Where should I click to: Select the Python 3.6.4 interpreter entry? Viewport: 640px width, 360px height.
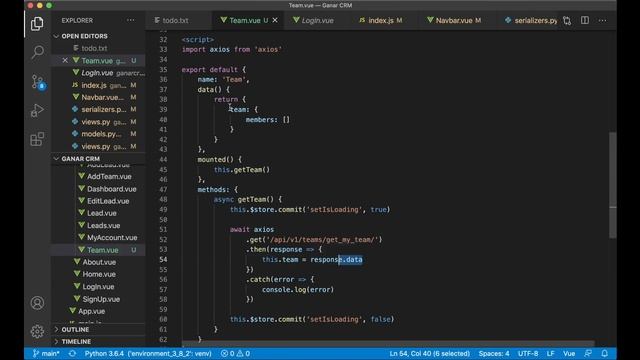(148, 353)
